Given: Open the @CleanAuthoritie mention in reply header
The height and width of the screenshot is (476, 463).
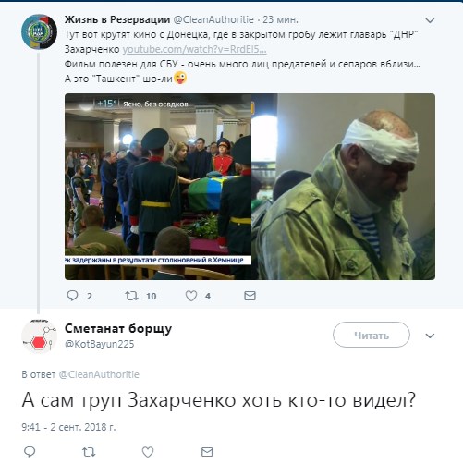Looking at the screenshot, I should point(99,374).
